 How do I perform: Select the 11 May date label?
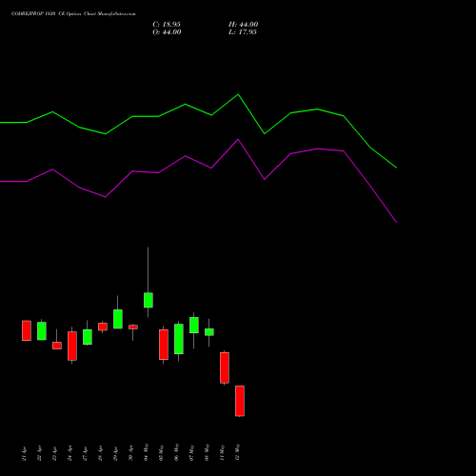[223, 453]
